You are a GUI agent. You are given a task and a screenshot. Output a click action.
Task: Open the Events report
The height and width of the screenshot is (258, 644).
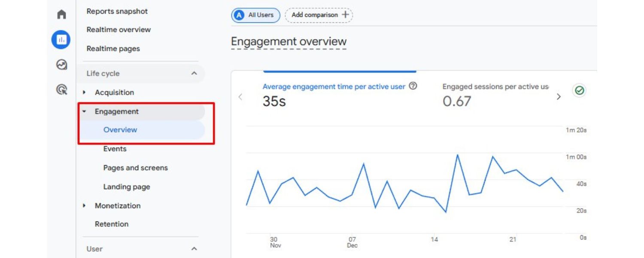click(115, 148)
